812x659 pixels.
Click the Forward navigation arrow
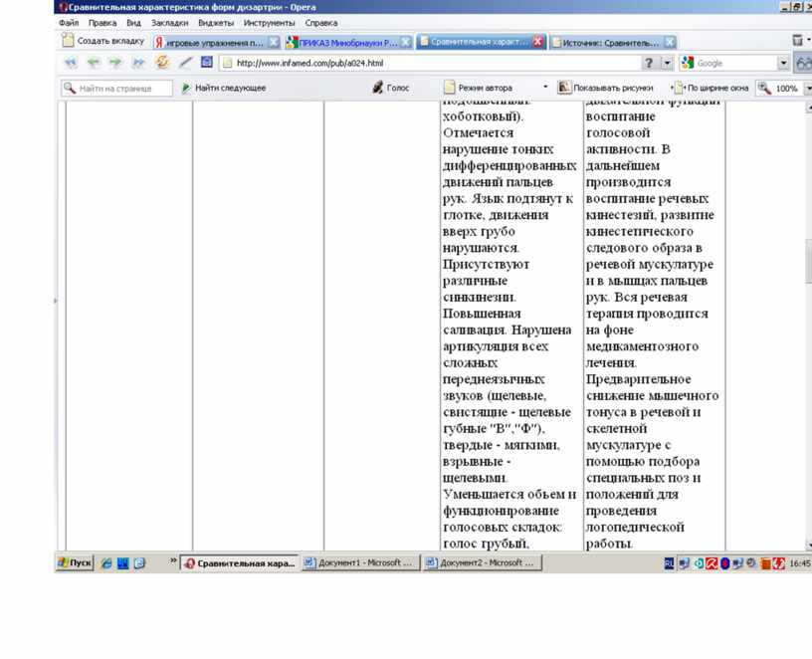point(115,63)
